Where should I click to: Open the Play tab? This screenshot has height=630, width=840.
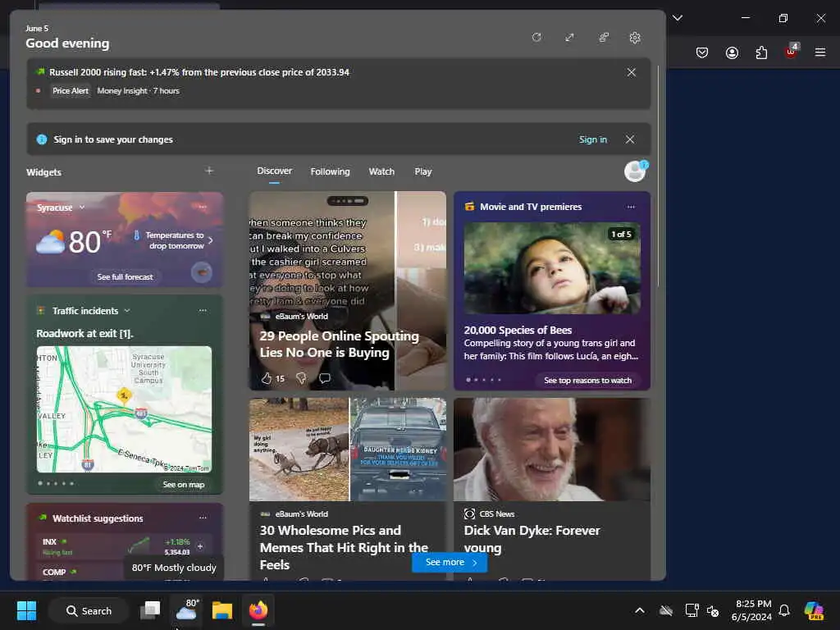422,171
